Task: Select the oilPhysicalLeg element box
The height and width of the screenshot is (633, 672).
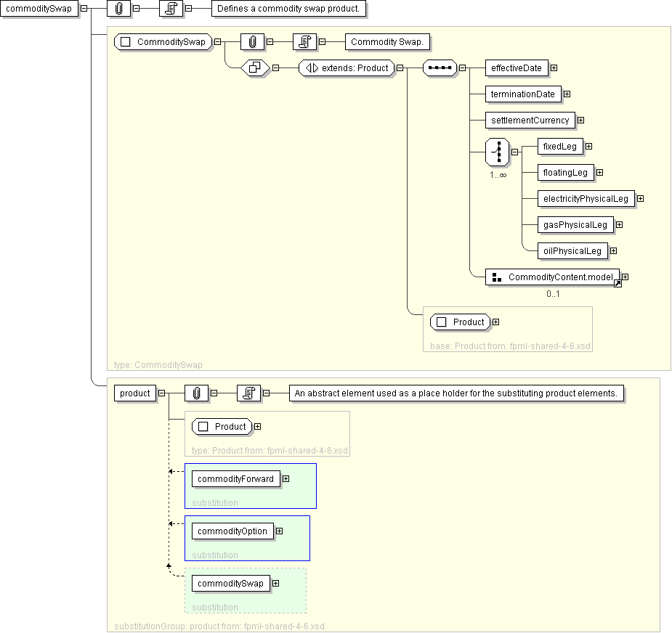Action: point(572,251)
